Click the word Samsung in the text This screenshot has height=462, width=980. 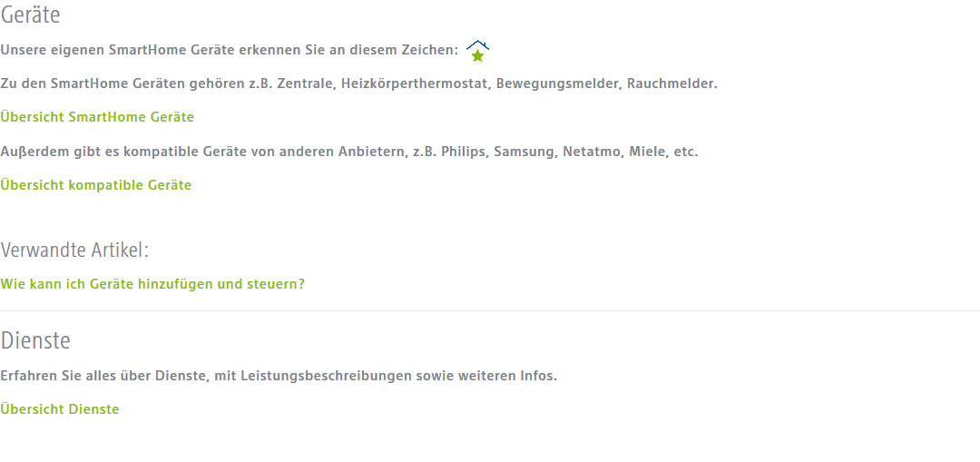[524, 152]
